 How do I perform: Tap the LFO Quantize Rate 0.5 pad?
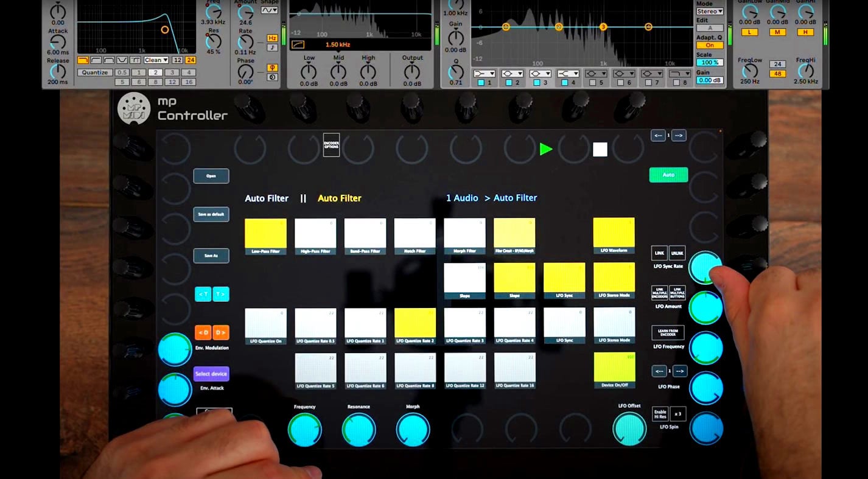(315, 326)
